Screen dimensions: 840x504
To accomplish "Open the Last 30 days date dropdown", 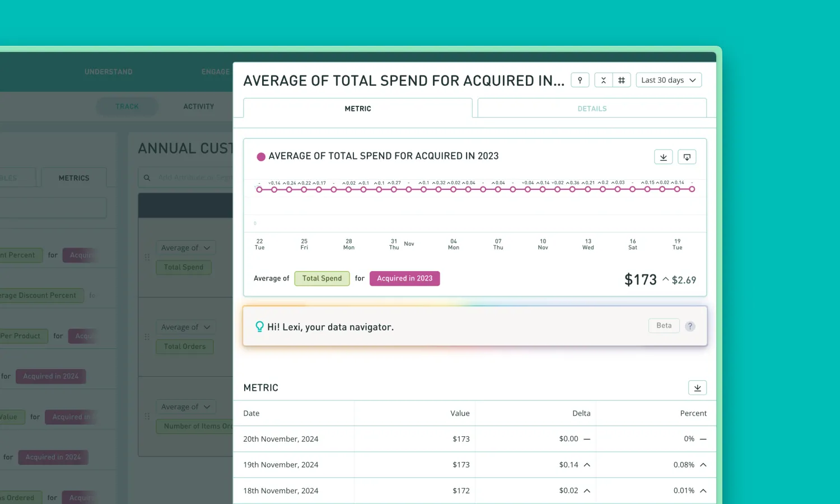I will tap(669, 80).
